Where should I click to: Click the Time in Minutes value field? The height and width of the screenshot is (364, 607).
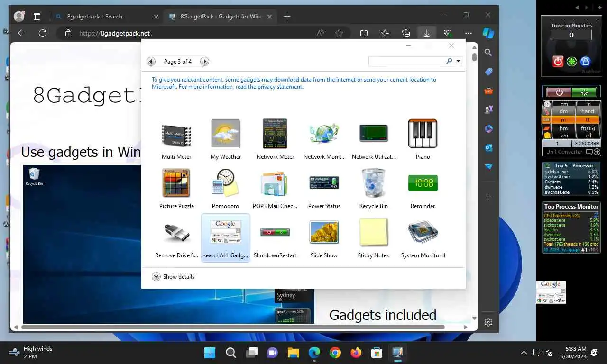pyautogui.click(x=571, y=35)
